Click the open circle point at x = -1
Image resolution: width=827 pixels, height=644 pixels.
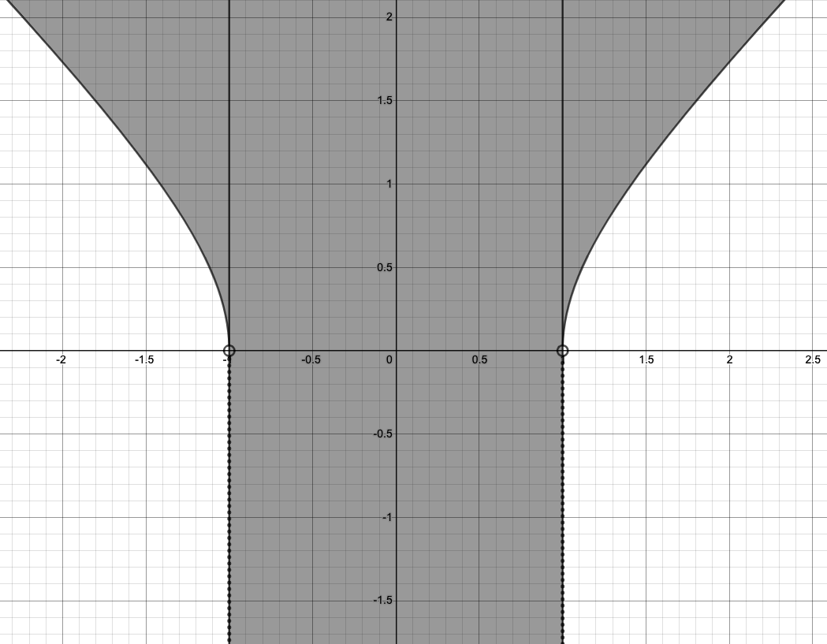click(229, 351)
